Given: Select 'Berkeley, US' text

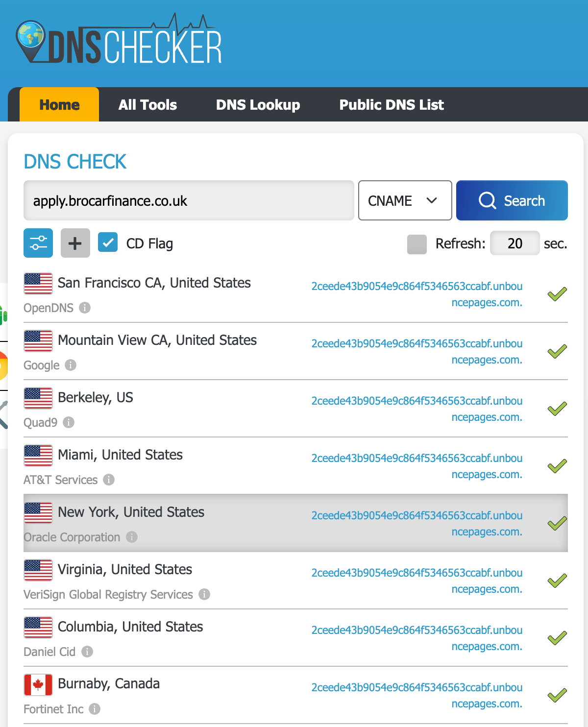Looking at the screenshot, I should 96,397.
